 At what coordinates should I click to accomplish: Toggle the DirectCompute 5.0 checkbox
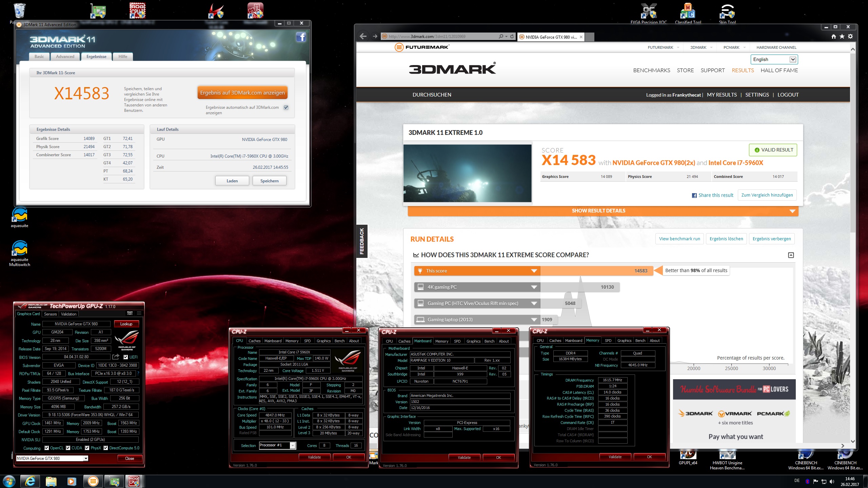[106, 448]
